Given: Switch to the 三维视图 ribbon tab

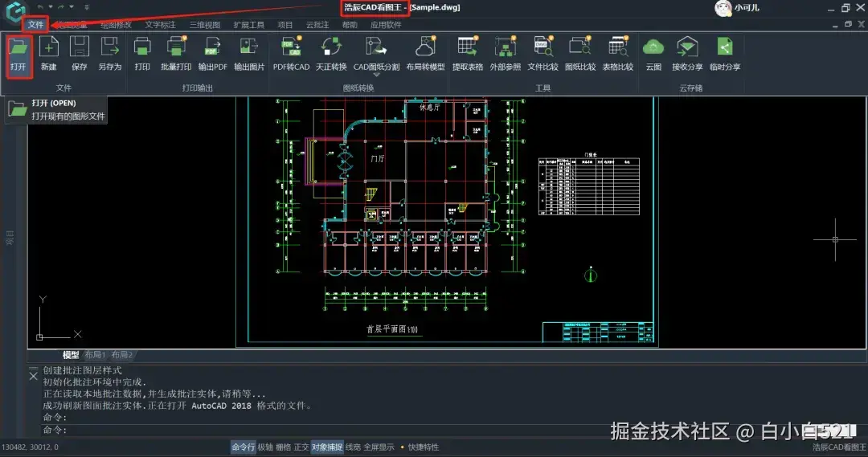Looking at the screenshot, I should pyautogui.click(x=205, y=25).
